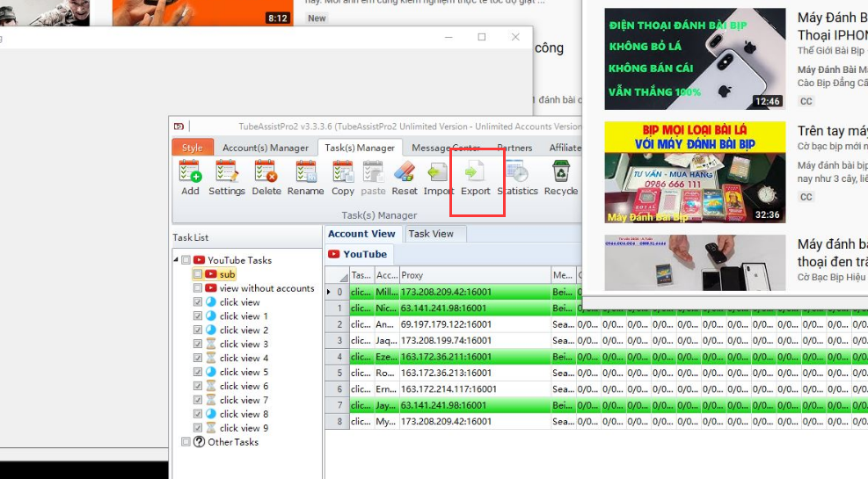Enable the sub task checkbox
Image resolution: width=868 pixels, height=479 pixels.
197,274
